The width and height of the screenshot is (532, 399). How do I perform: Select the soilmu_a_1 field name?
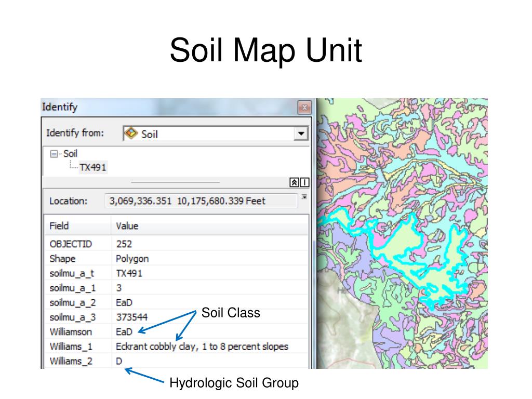(73, 288)
